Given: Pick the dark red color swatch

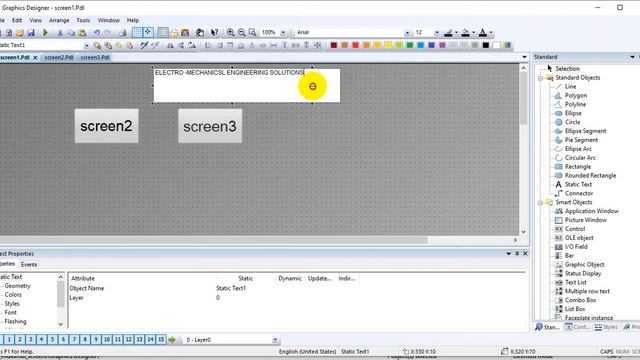Looking at the screenshot, I should [x=333, y=45].
